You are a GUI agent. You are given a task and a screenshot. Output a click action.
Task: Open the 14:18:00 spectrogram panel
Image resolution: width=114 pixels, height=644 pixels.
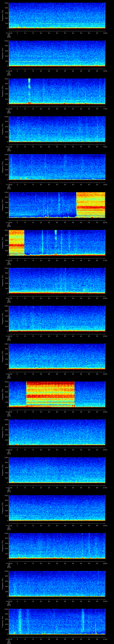[x=57, y=167]
